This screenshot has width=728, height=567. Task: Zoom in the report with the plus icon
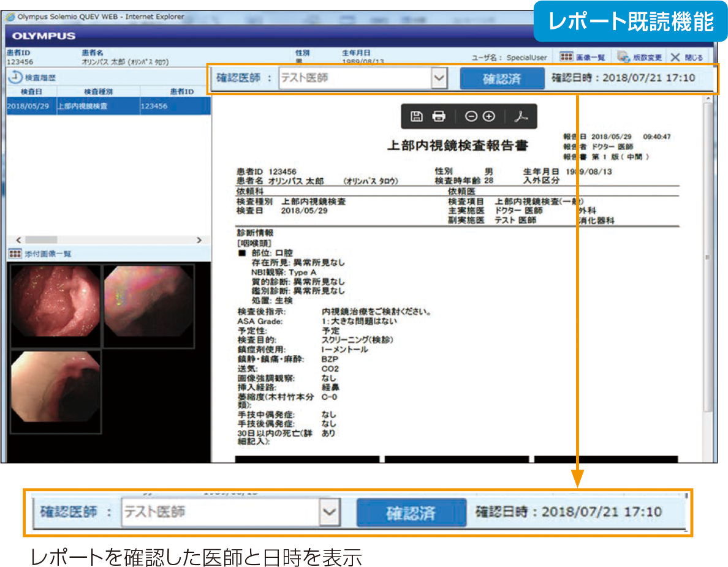coord(488,116)
